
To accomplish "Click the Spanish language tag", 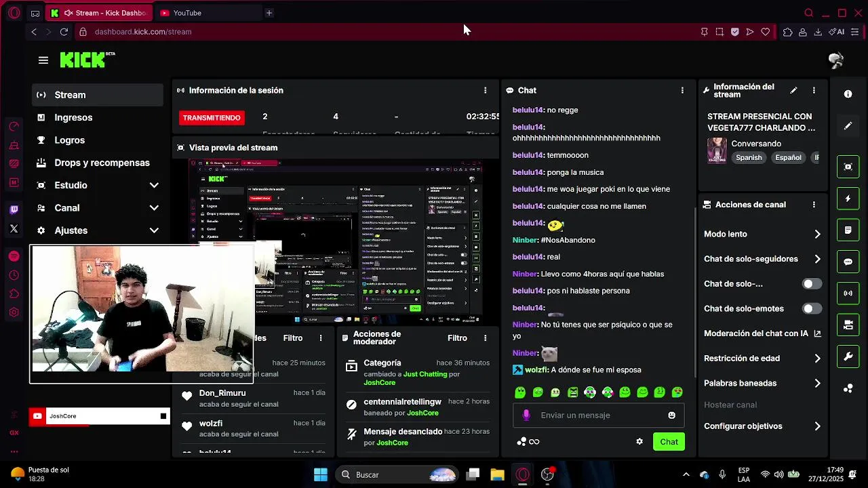I will point(749,158).
